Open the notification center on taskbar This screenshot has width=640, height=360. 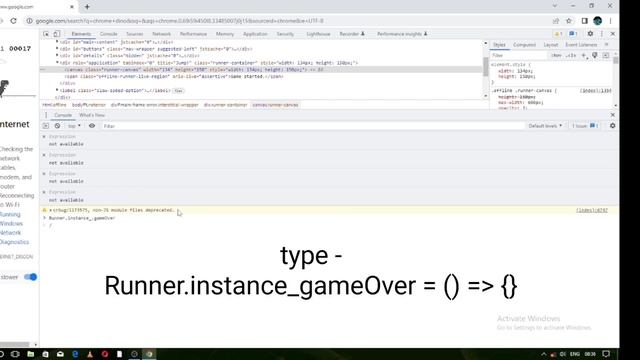tap(606, 354)
